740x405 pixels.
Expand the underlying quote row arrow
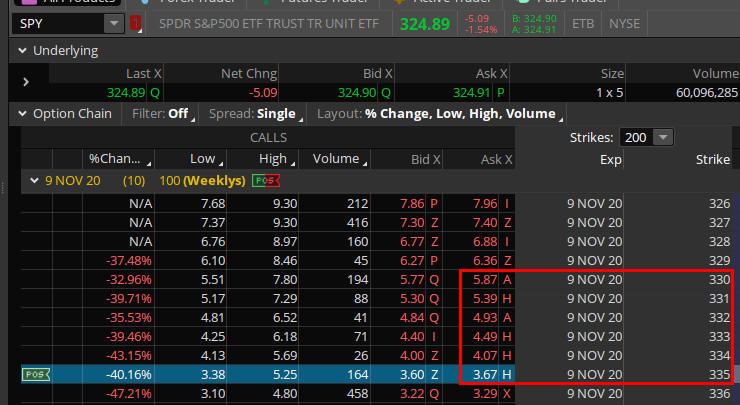pos(26,82)
